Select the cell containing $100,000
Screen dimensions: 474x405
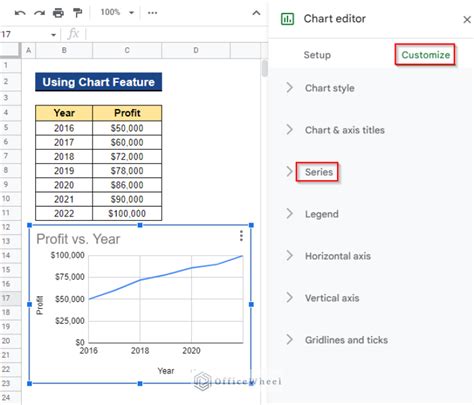[127, 213]
